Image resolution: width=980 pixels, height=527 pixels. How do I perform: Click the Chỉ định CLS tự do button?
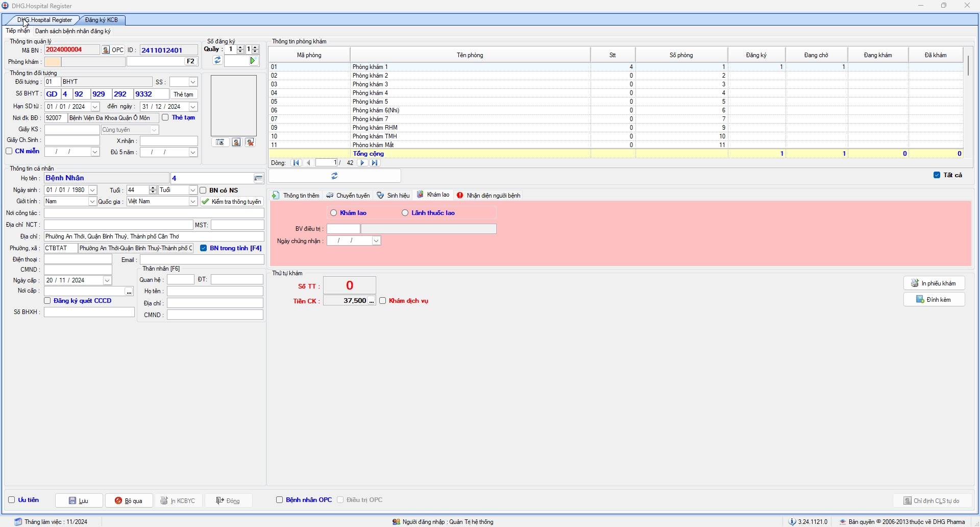point(932,501)
